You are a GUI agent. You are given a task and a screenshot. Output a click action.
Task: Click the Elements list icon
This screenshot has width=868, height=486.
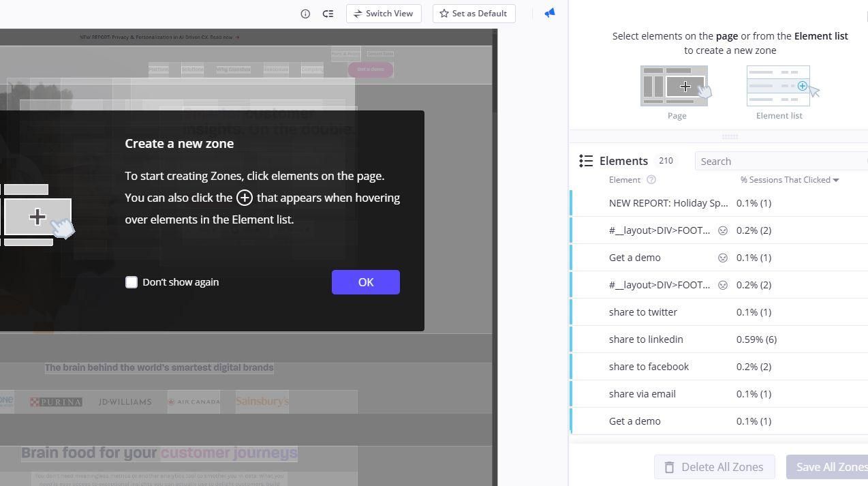(x=586, y=161)
